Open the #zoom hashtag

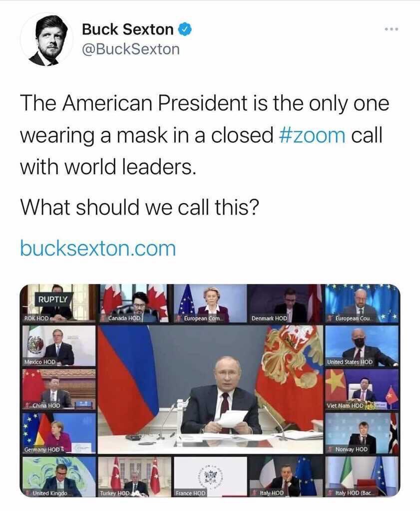[x=313, y=135]
